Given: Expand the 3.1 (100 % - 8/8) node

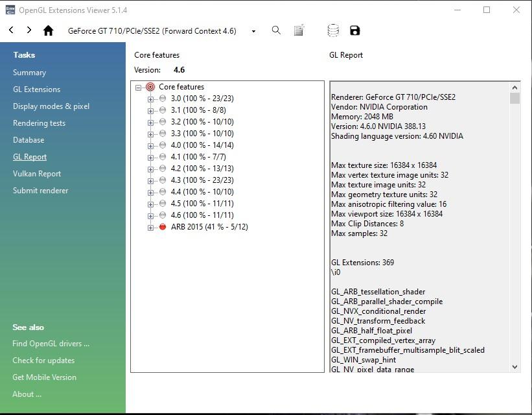Looking at the screenshot, I should tap(150, 111).
